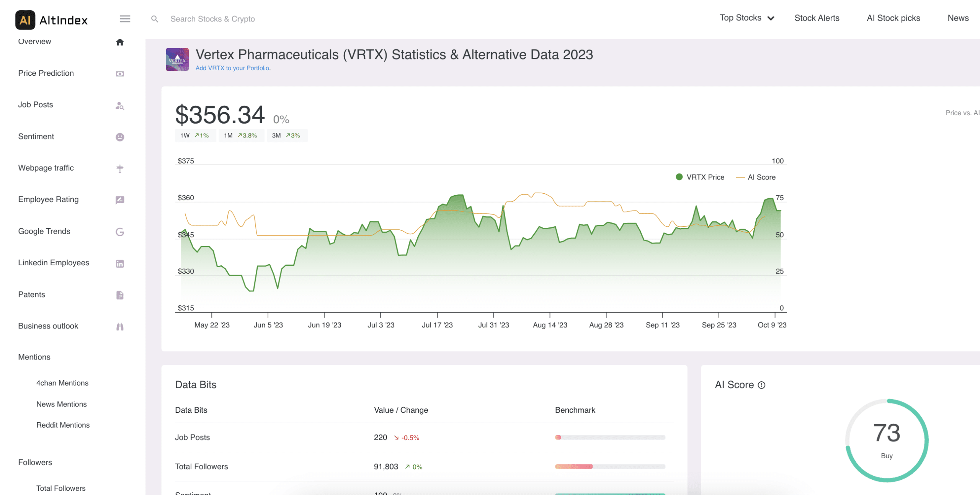Click in the Search Stocks & Crypto field
This screenshot has height=495, width=980.
pos(212,19)
